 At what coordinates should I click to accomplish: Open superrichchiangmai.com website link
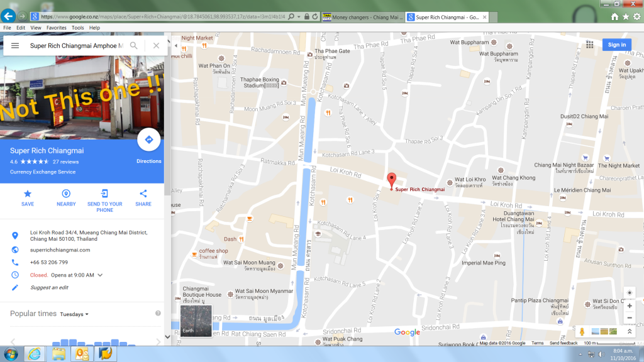pyautogui.click(x=60, y=250)
